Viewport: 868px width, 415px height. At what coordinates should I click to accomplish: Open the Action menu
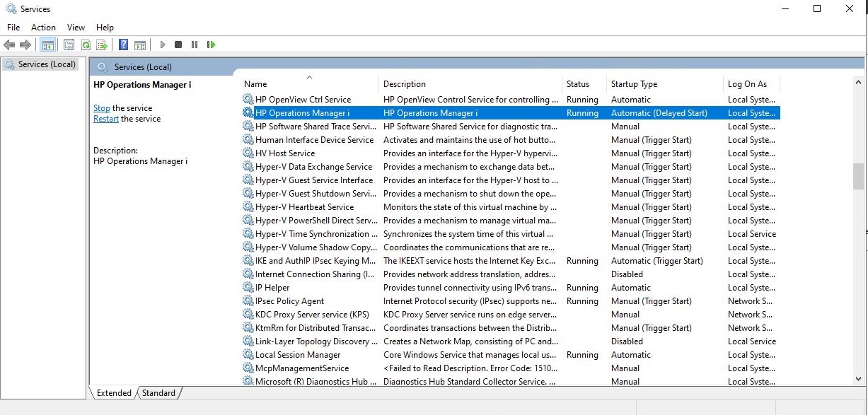[43, 28]
